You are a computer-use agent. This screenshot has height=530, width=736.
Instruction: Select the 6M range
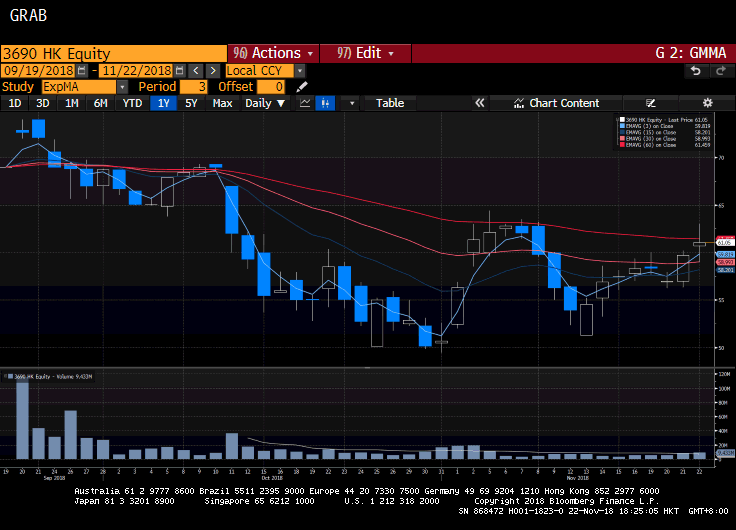click(x=100, y=103)
